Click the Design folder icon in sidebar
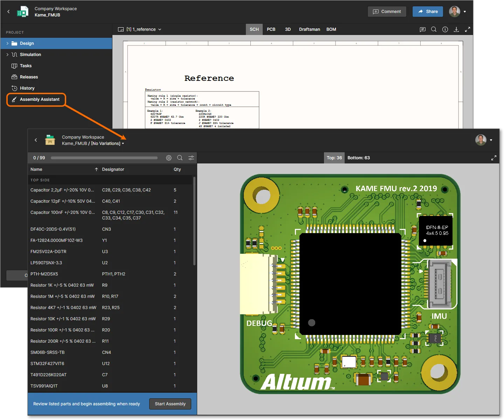This screenshot has height=420, width=504. point(14,43)
